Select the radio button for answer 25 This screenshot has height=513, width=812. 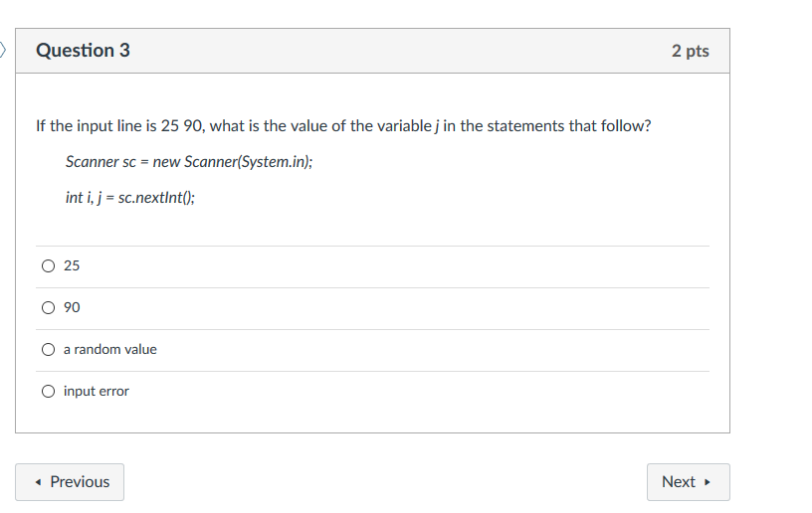point(48,266)
